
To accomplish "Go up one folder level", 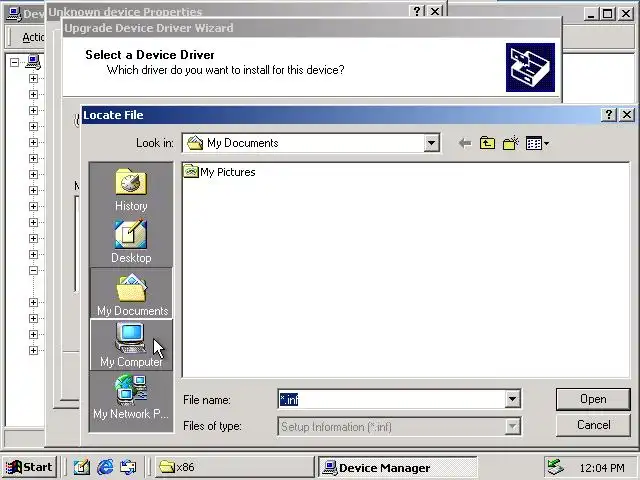I will (x=487, y=143).
